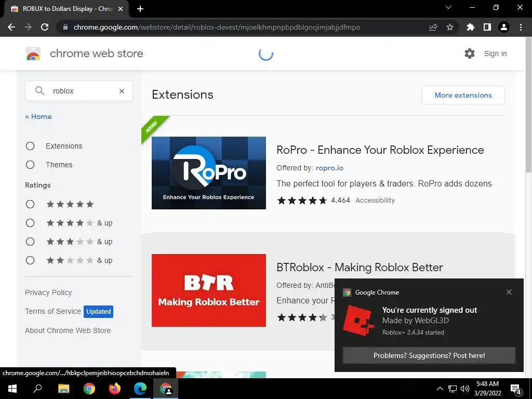This screenshot has height=399, width=532.
Task: Click the More extensions button
Action: (463, 95)
